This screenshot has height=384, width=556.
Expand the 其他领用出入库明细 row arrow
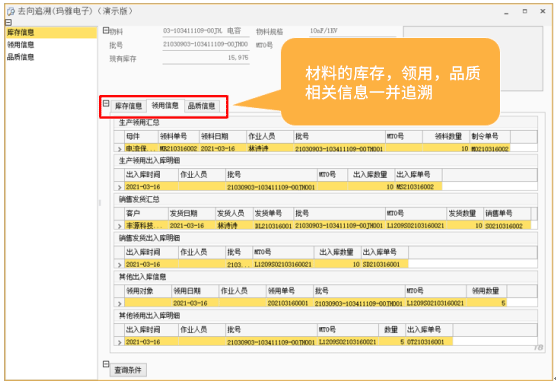pos(119,342)
